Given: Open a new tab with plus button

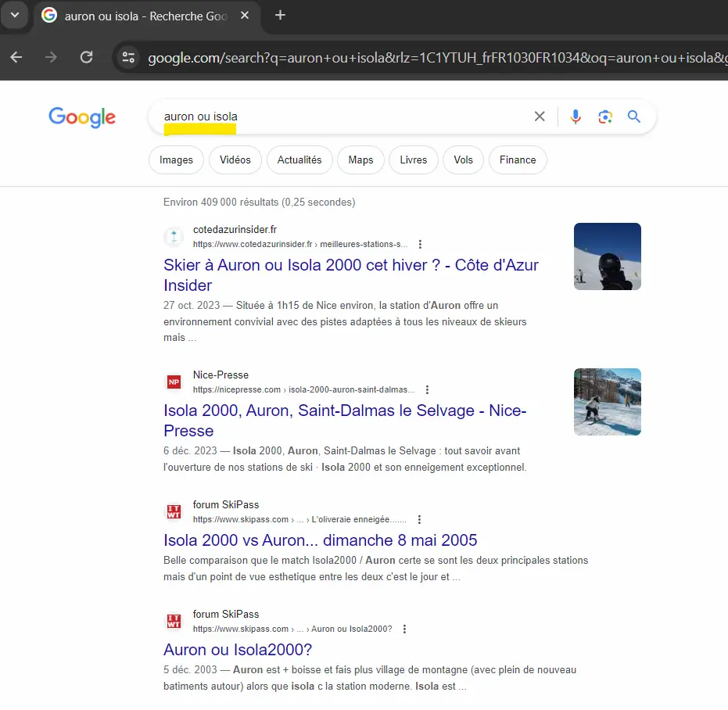Looking at the screenshot, I should point(280,16).
